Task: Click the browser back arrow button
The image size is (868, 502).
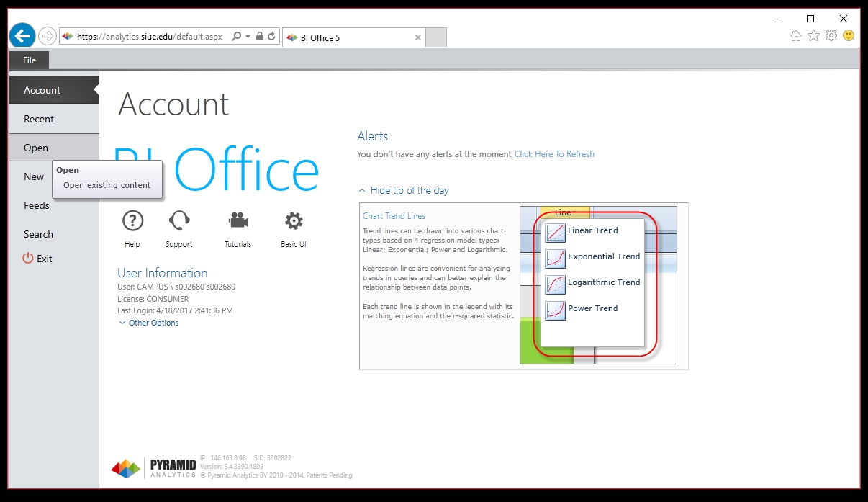Action: point(22,35)
